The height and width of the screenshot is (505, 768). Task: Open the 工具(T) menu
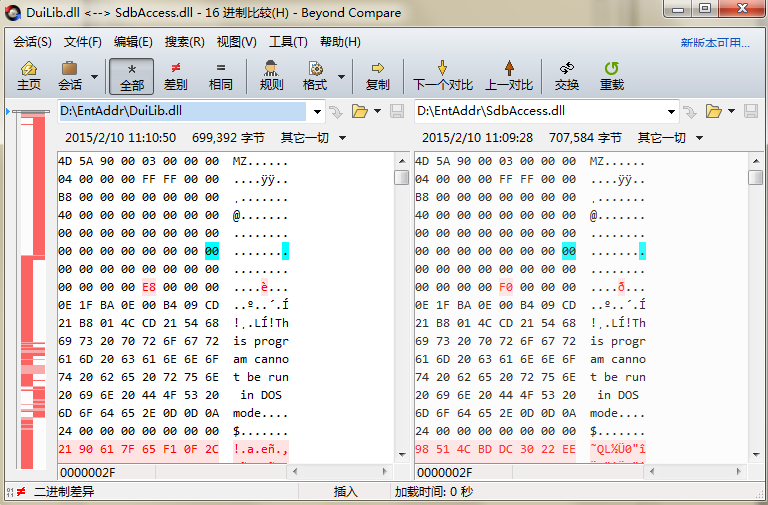point(288,42)
